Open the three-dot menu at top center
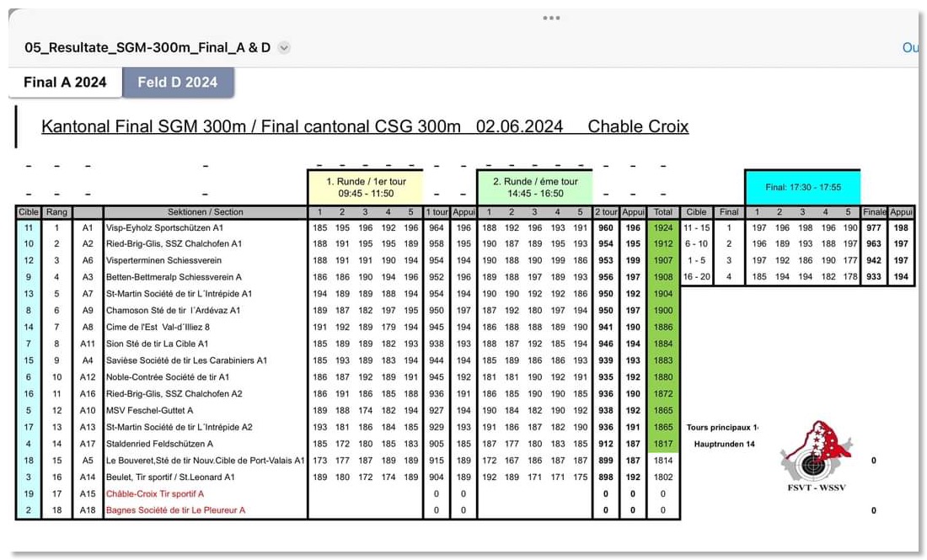 coord(551,18)
